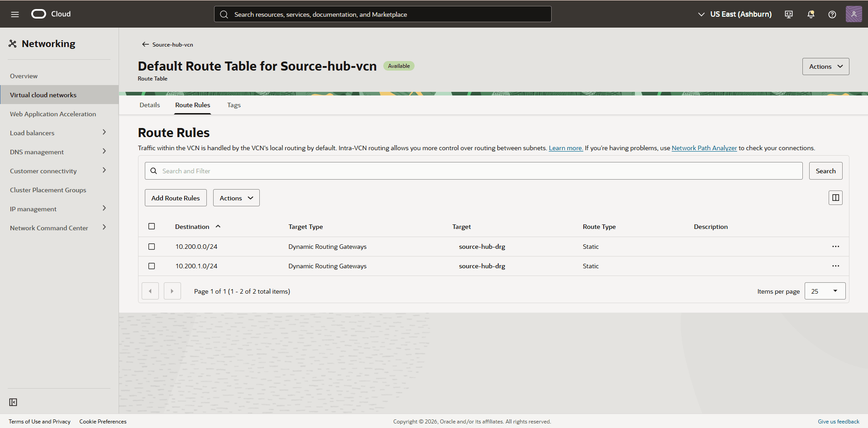Follow the Learn more link

566,148
